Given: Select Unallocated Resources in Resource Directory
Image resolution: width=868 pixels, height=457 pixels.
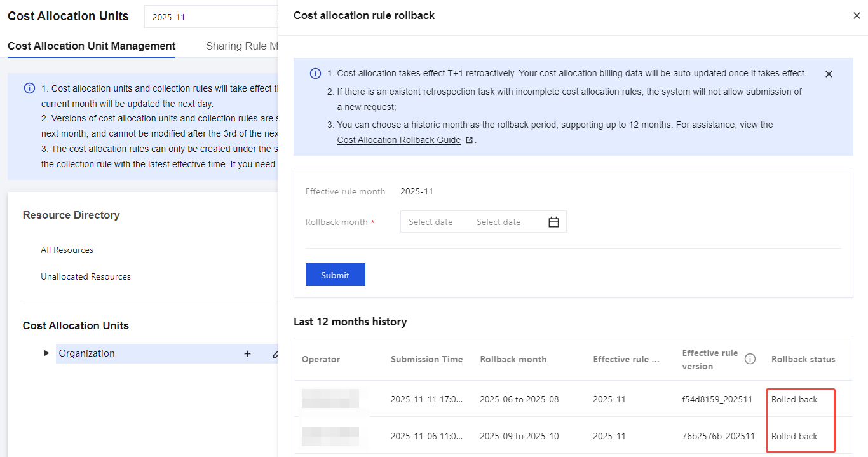Looking at the screenshot, I should pyautogui.click(x=86, y=276).
